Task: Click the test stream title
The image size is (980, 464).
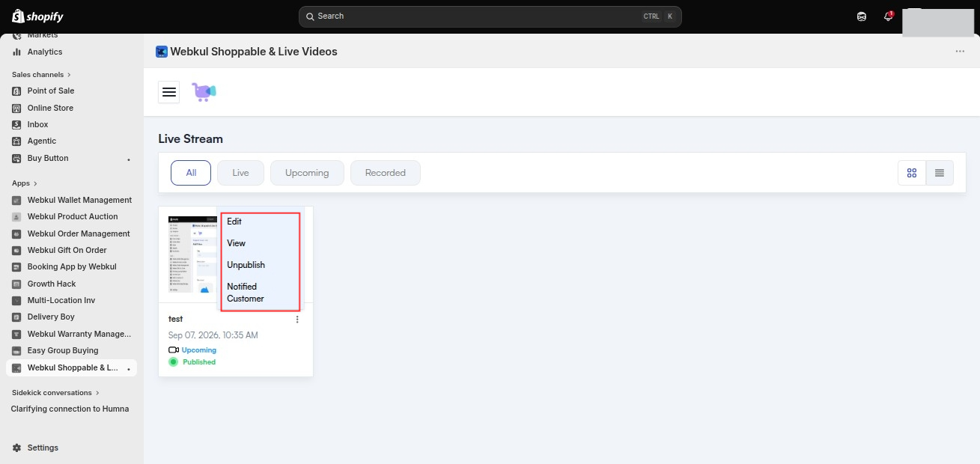Action: point(176,319)
